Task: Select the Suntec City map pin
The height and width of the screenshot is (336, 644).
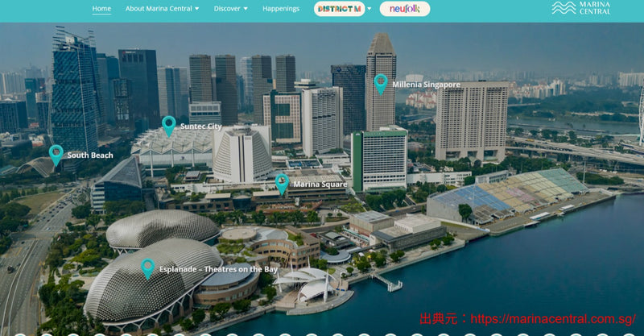Action: (x=169, y=127)
